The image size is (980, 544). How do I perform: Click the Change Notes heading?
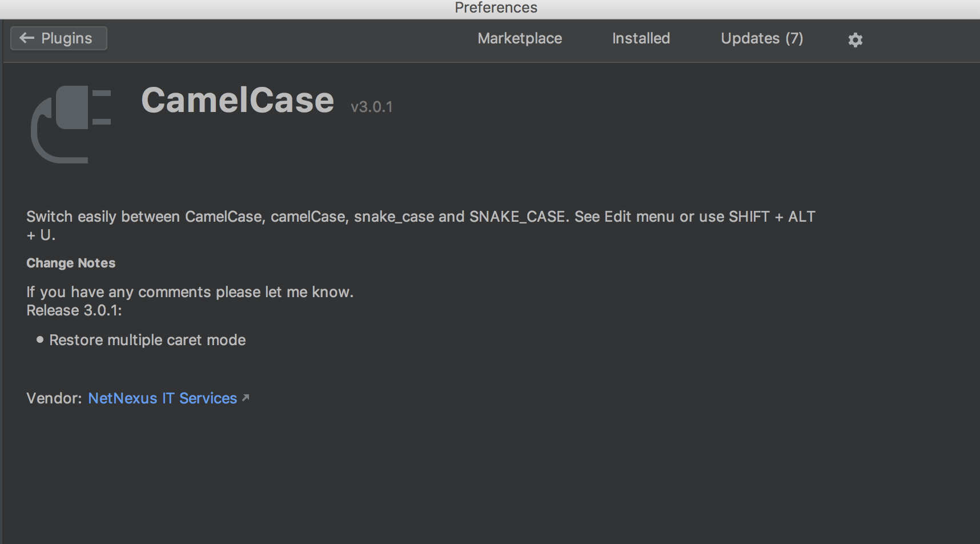click(70, 263)
